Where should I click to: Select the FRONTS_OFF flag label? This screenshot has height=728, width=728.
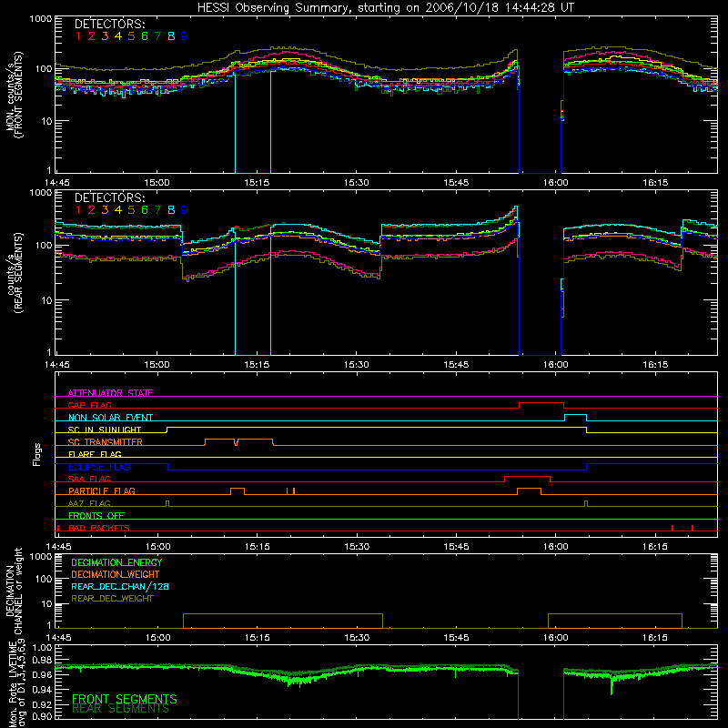click(x=96, y=516)
